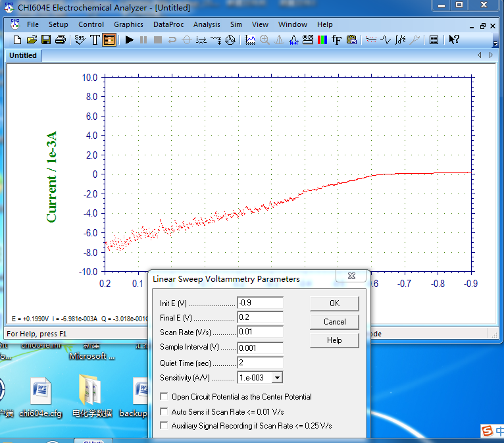504x443 pixels.
Task: Enable Open Circuit Potential as Center Potential
Action: (164, 397)
